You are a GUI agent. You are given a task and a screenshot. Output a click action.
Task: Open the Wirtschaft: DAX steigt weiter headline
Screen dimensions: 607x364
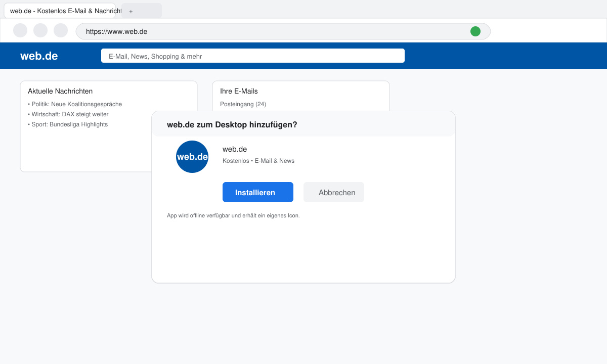click(x=68, y=114)
